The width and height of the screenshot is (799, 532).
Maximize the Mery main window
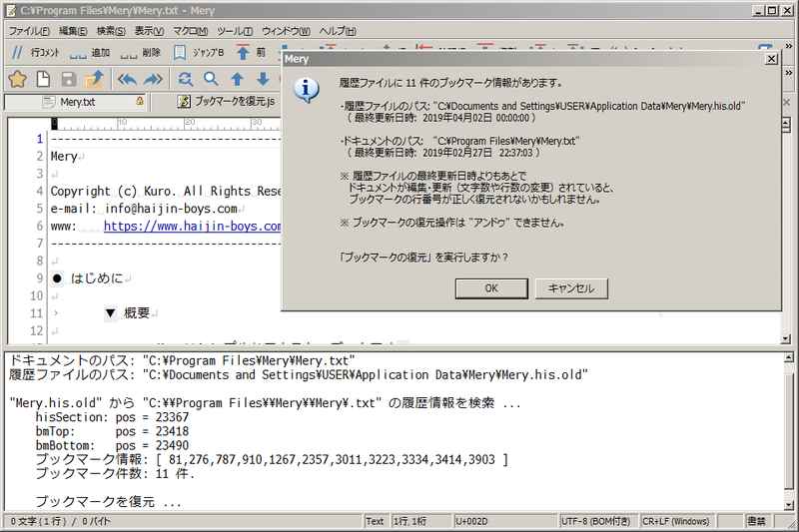(x=772, y=10)
